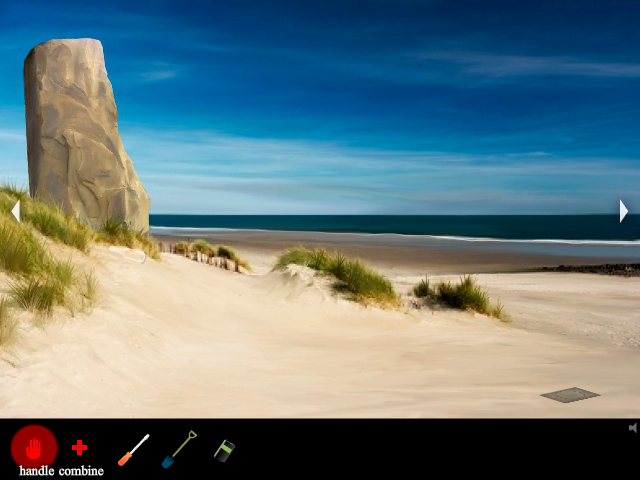Navigate to the scene on the left
640x480 pixels.
tap(16, 211)
